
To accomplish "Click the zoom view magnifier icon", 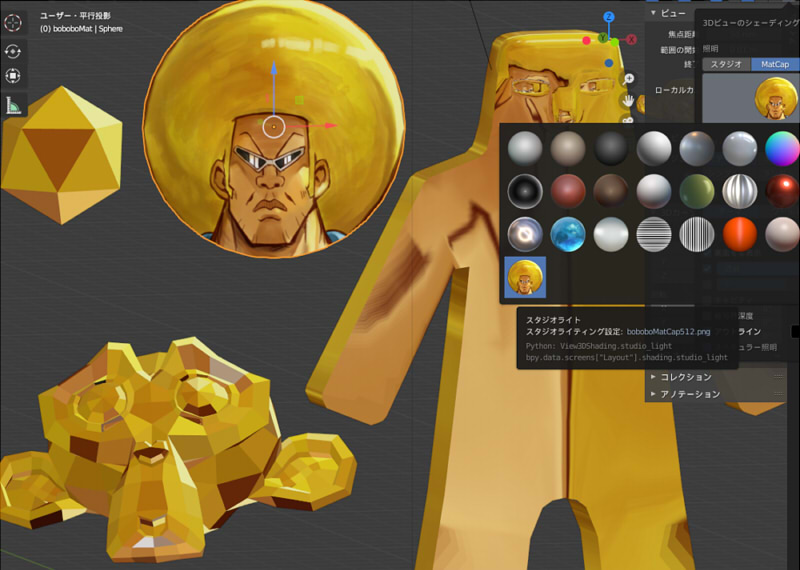I will pos(628,79).
